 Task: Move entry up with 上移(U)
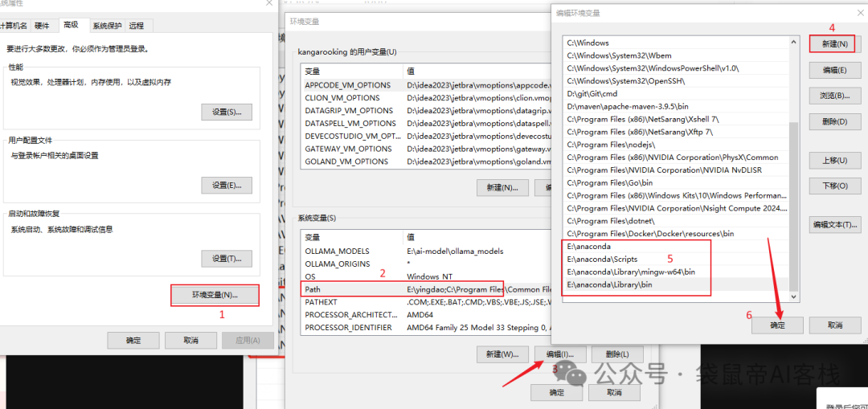pyautogui.click(x=835, y=161)
